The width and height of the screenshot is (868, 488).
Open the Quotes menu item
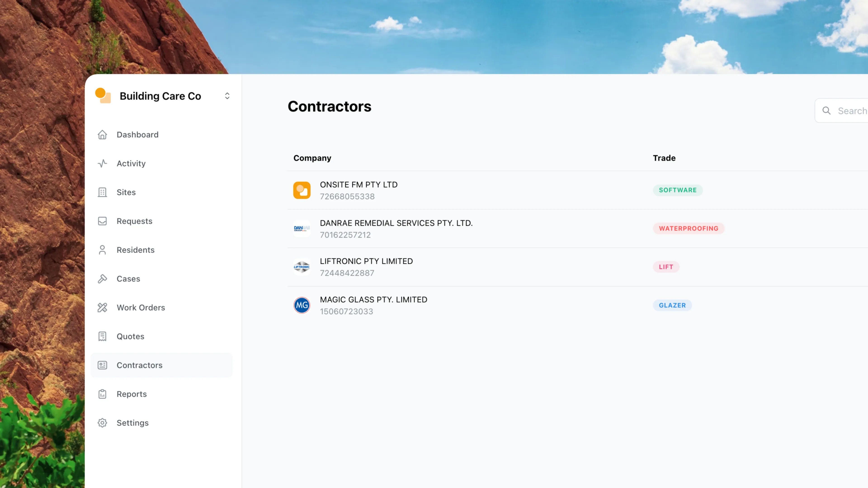130,336
